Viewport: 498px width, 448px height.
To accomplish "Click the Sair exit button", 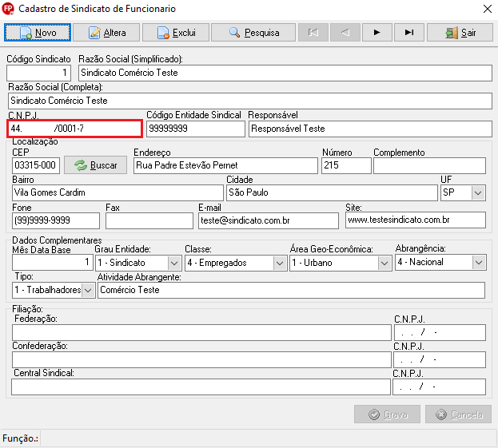I will tap(460, 33).
